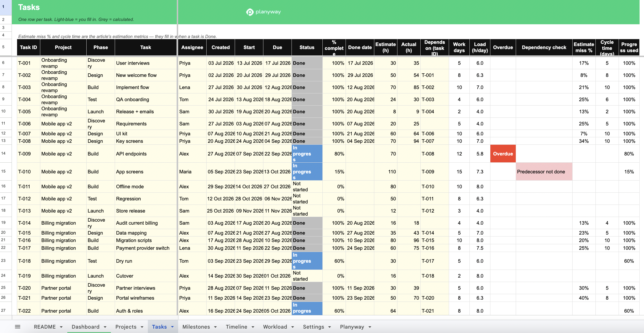Open the Milestones sheet tab
This screenshot has height=333, width=644.
click(196, 327)
